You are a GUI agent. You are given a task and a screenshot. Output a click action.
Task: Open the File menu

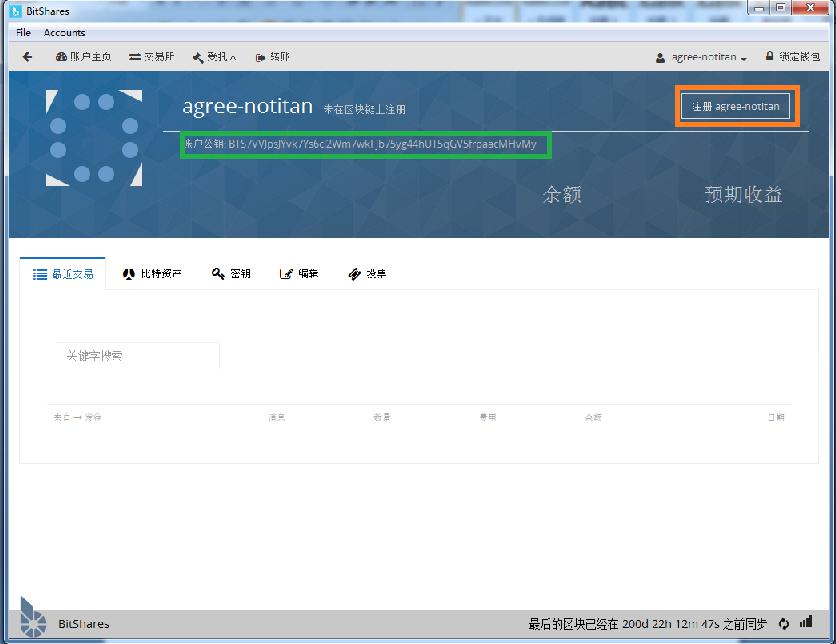[22, 31]
